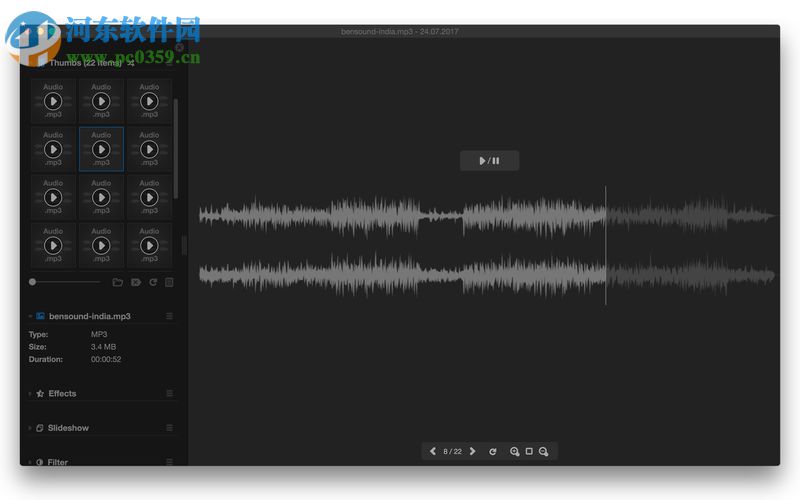800x500 pixels.
Task: Toggle shuffle icon beside Thumbs header
Action: coord(131,63)
